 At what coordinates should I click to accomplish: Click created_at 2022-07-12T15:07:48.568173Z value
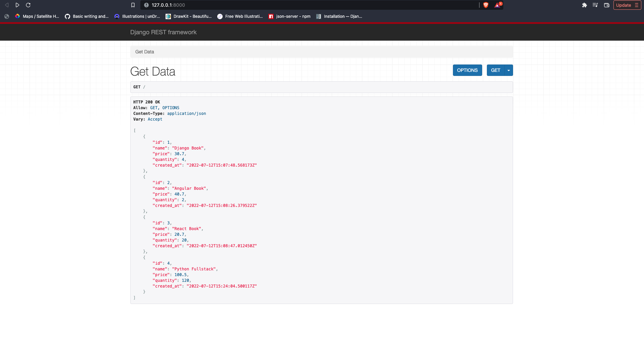[222, 165]
